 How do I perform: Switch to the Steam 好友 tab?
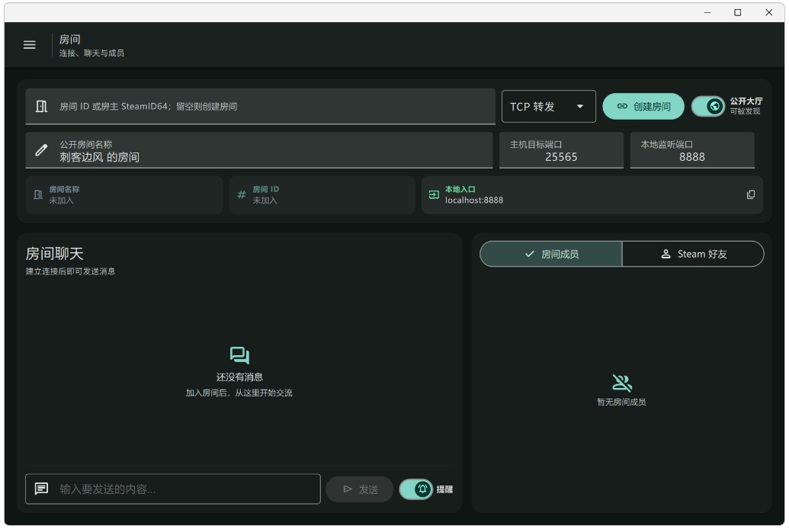693,254
